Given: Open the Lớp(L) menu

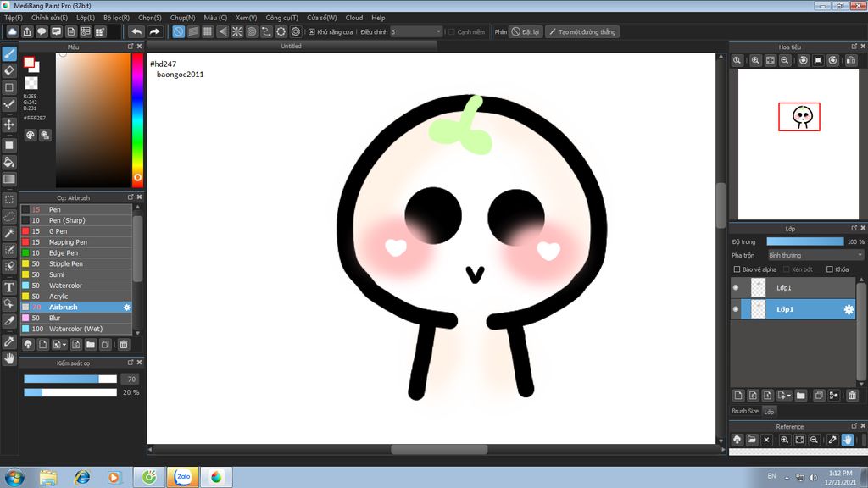Looking at the screenshot, I should tap(86, 18).
